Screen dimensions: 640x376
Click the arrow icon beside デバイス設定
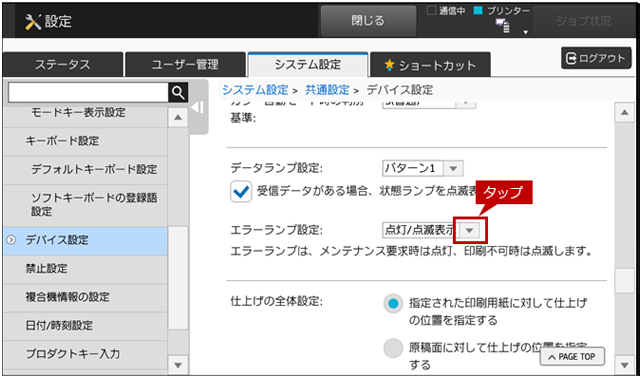[x=11, y=240]
